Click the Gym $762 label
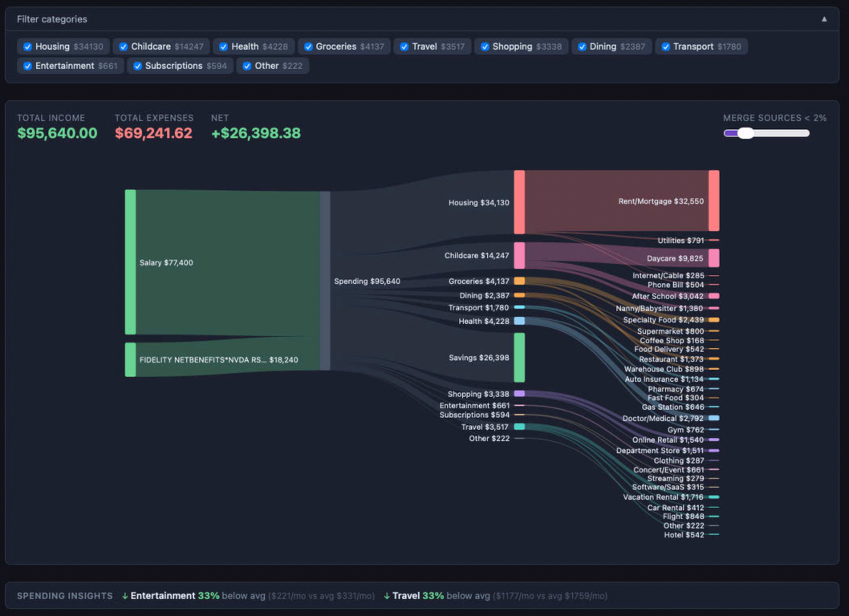Screen dimensions: 849x616 click(686, 430)
